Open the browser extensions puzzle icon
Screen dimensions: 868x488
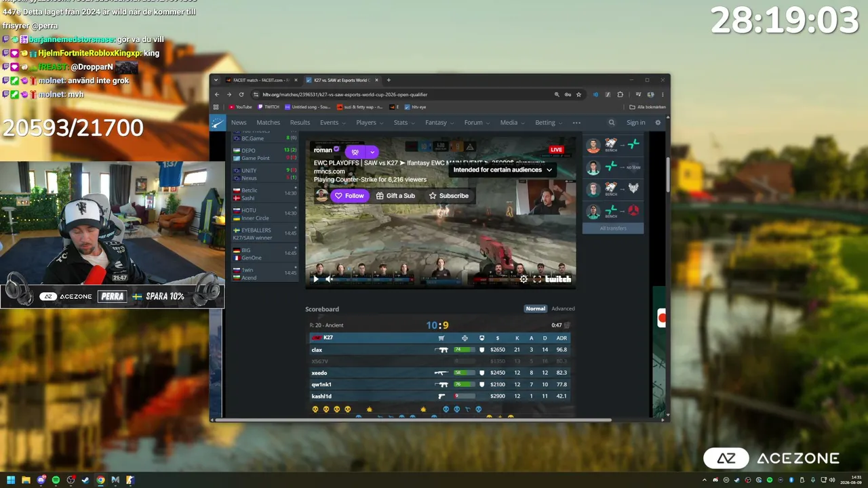620,94
